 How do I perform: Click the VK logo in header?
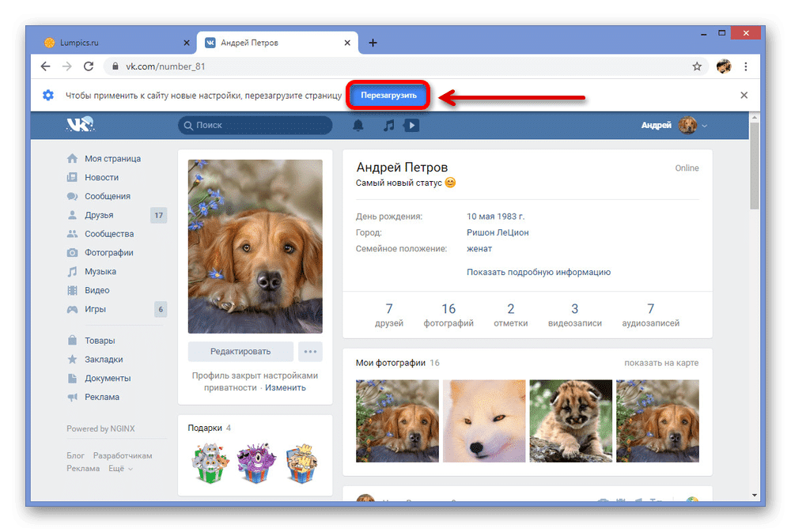tap(80, 125)
